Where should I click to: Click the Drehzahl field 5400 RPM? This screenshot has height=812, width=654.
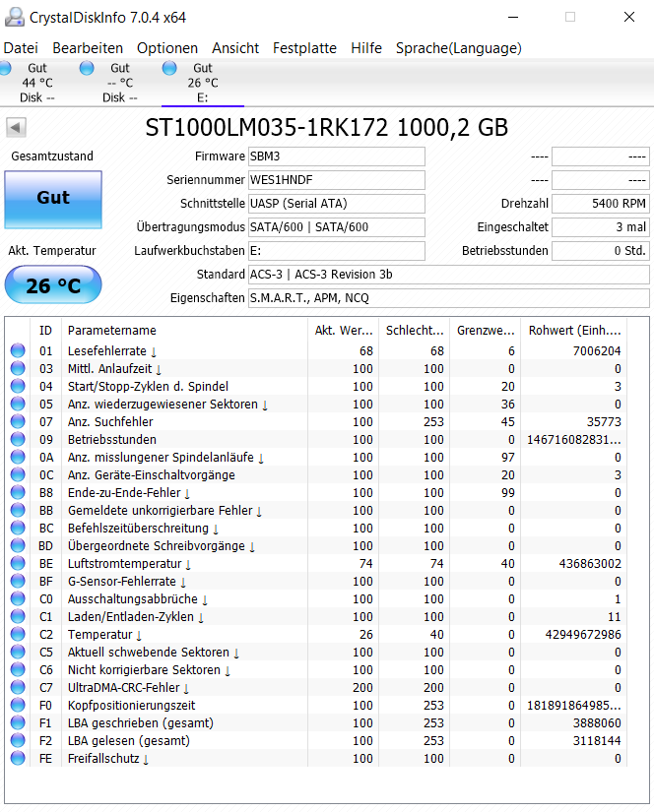601,204
